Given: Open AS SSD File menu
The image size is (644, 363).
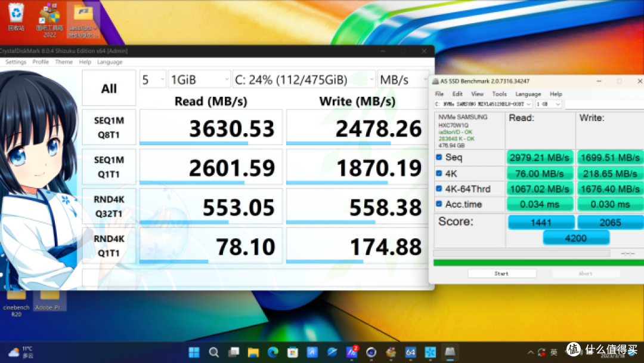Looking at the screenshot, I should [x=439, y=94].
